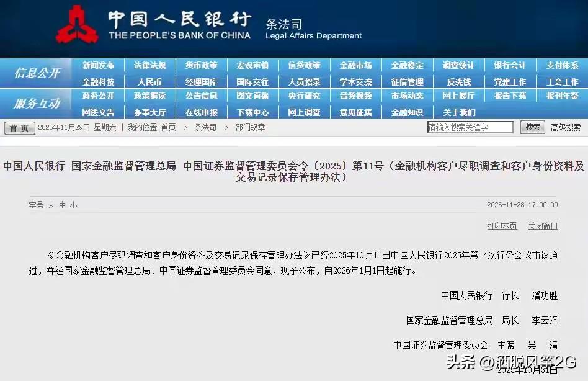
Task: Go to 支付体系 section
Action: click(562, 65)
